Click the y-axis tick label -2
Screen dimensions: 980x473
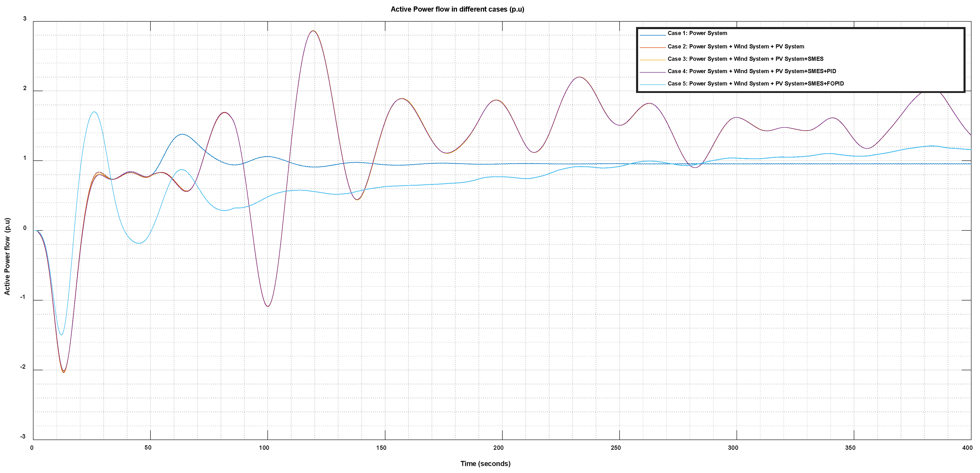pos(23,367)
